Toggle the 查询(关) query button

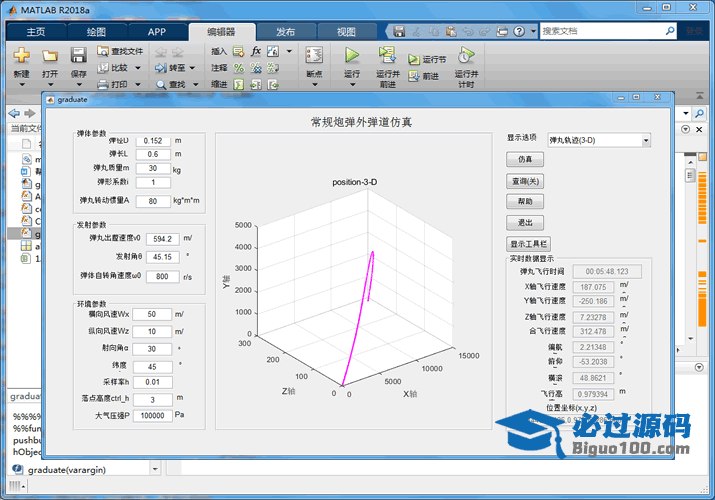tap(525, 180)
